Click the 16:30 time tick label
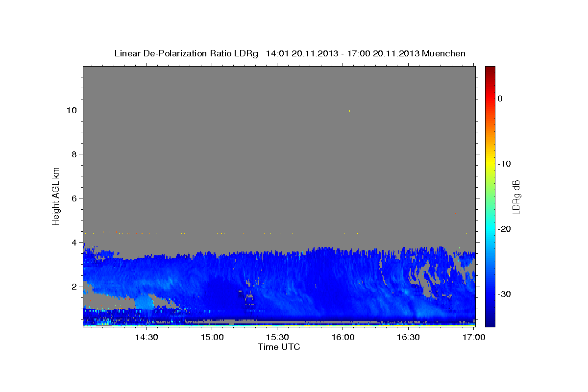This screenshot has width=588, height=392. 408,338
